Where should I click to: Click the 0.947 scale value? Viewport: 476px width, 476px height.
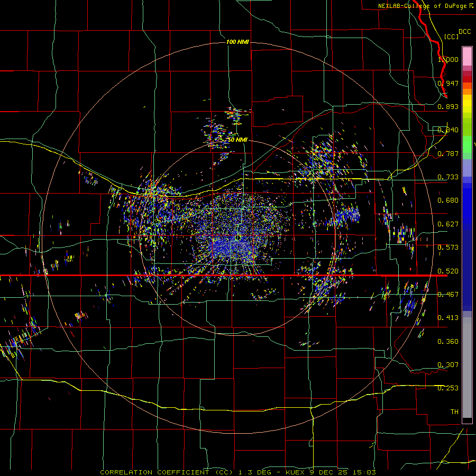point(448,83)
